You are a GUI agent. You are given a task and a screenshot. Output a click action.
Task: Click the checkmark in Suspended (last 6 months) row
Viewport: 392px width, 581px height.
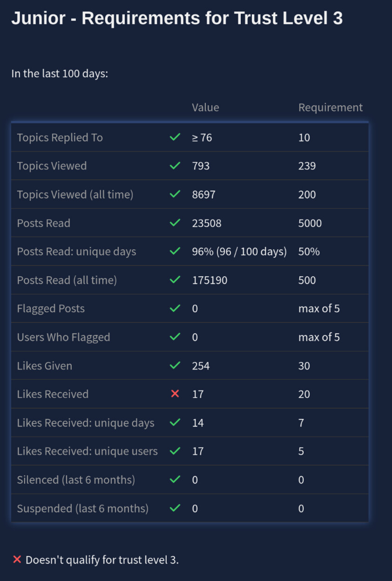[175, 508]
